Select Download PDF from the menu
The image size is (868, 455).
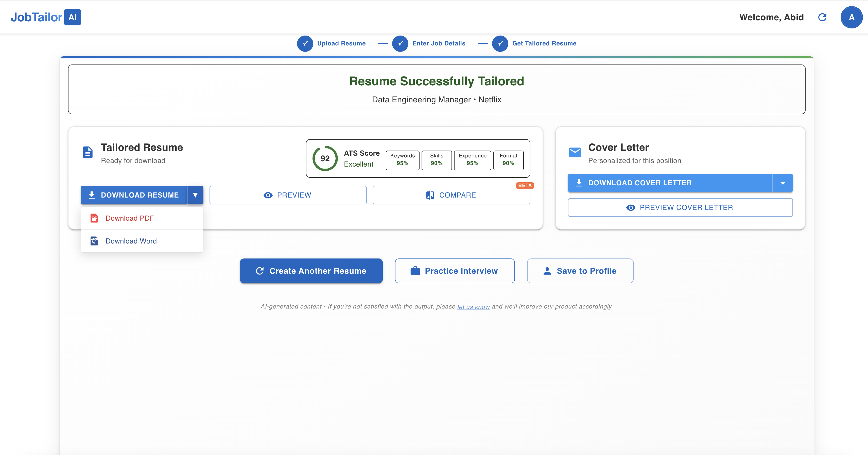[x=130, y=218]
